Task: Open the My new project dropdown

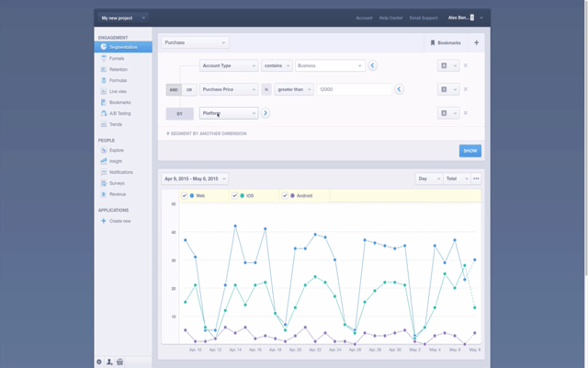Action: point(123,17)
